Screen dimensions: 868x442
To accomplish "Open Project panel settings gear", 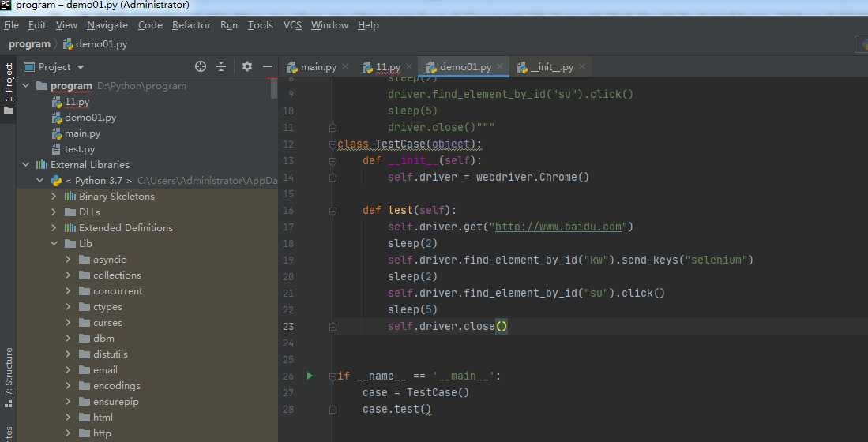I will (x=247, y=66).
